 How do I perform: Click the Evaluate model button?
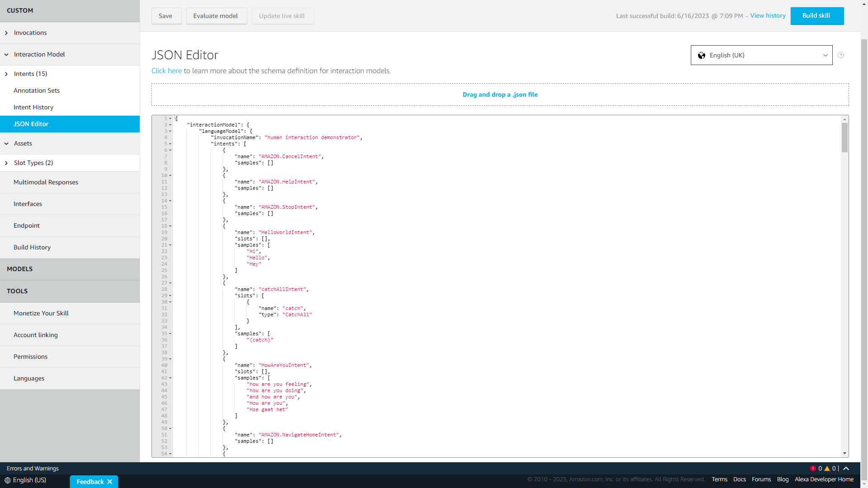click(x=216, y=16)
